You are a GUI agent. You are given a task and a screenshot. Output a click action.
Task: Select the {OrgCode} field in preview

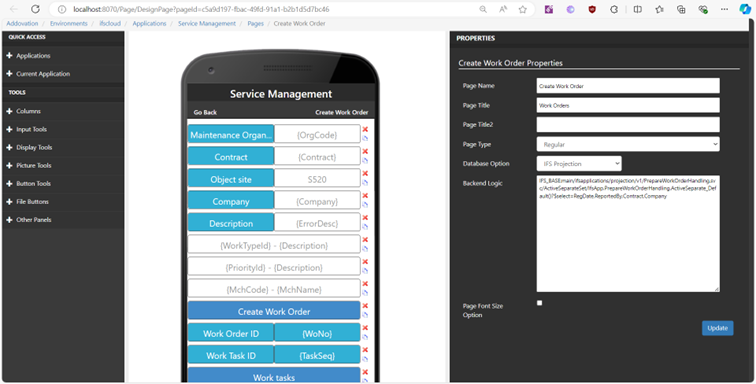point(317,135)
